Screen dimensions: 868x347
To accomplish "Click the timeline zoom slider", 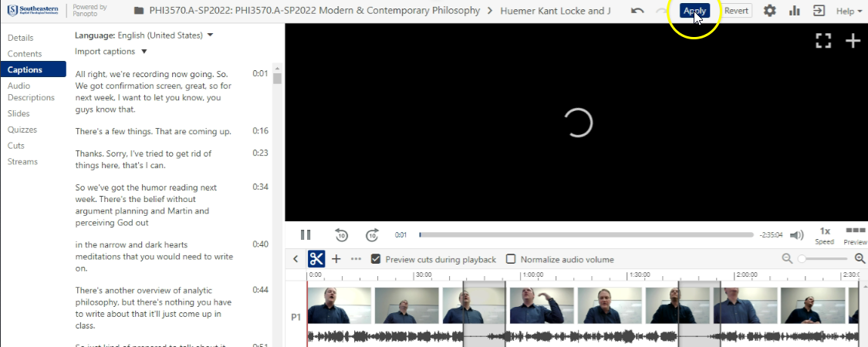I will pyautogui.click(x=823, y=258).
